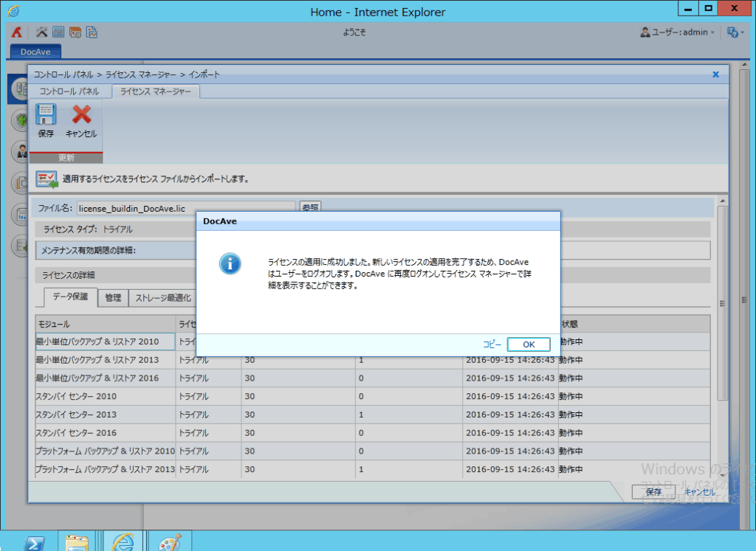Image resolution: width=756 pixels, height=551 pixels.
Task: Switch to Internet Explorer on the taskbar
Action: [123, 542]
